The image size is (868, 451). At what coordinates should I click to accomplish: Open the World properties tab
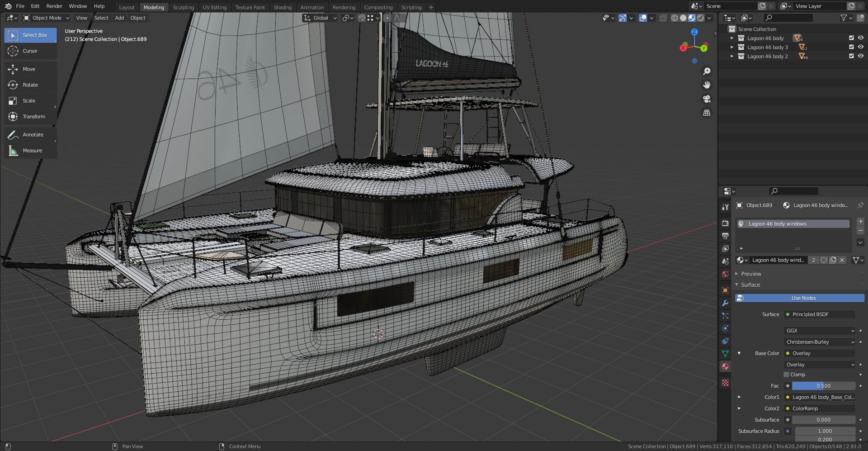tap(725, 274)
